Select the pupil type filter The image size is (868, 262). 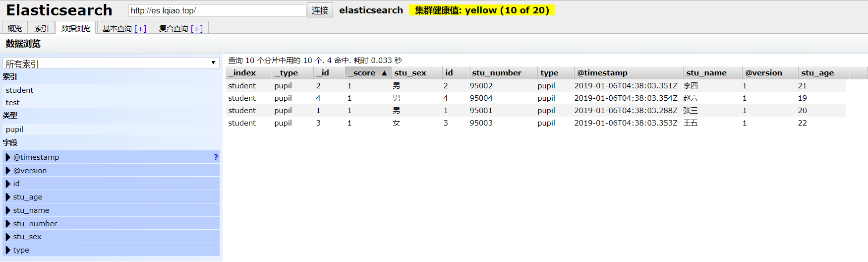coord(15,130)
